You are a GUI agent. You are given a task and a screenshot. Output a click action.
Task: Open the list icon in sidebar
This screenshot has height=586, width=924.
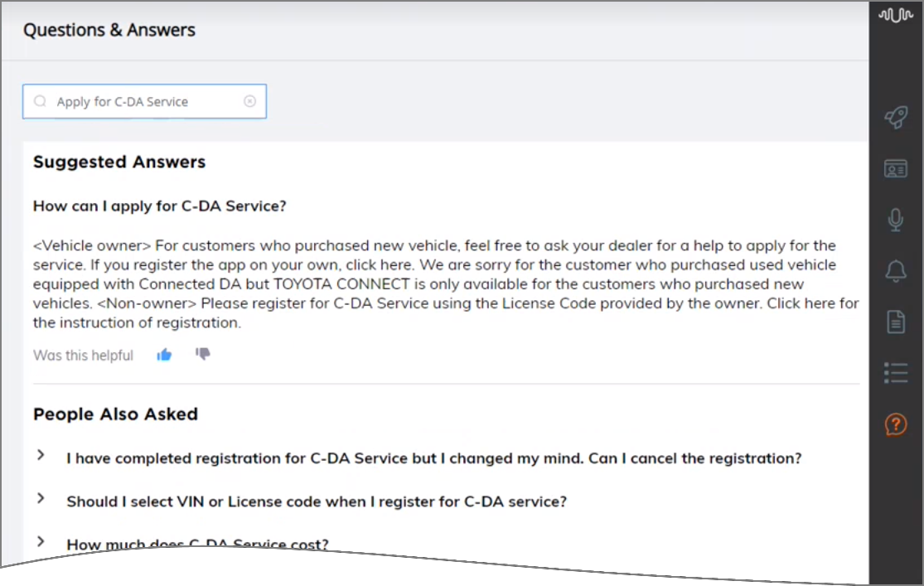click(x=896, y=373)
